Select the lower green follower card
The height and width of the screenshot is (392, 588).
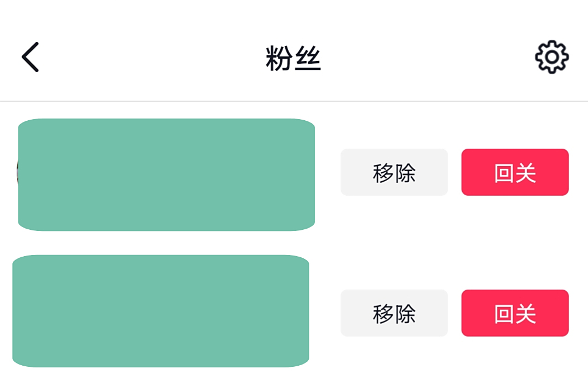coord(161,311)
